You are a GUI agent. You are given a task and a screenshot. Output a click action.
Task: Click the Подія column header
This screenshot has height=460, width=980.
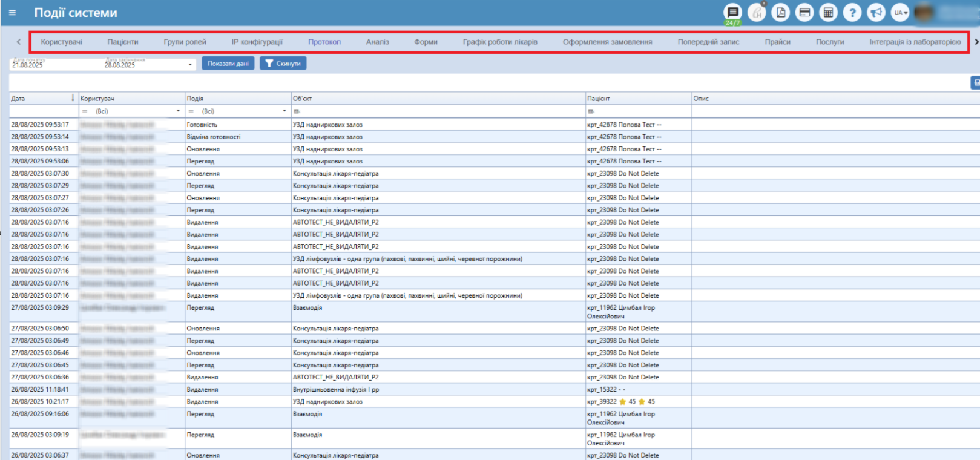(238, 98)
